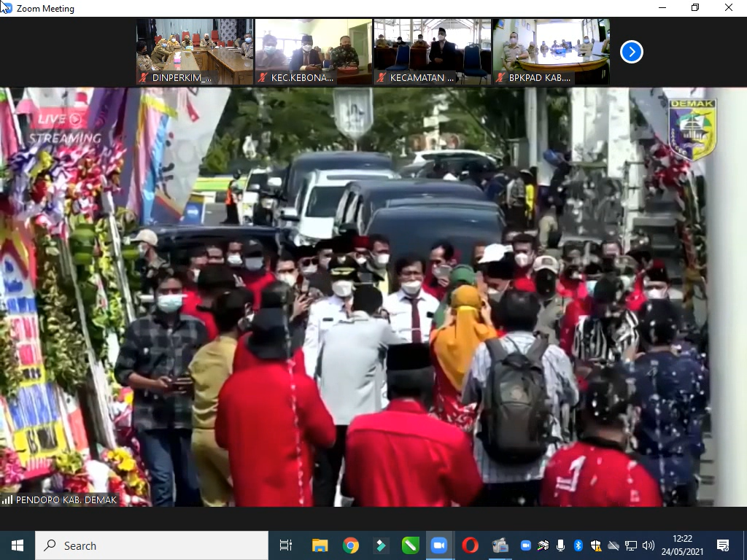Screen dimensions: 747x560
Task: Click the taskbar Search box
Action: (x=152, y=545)
